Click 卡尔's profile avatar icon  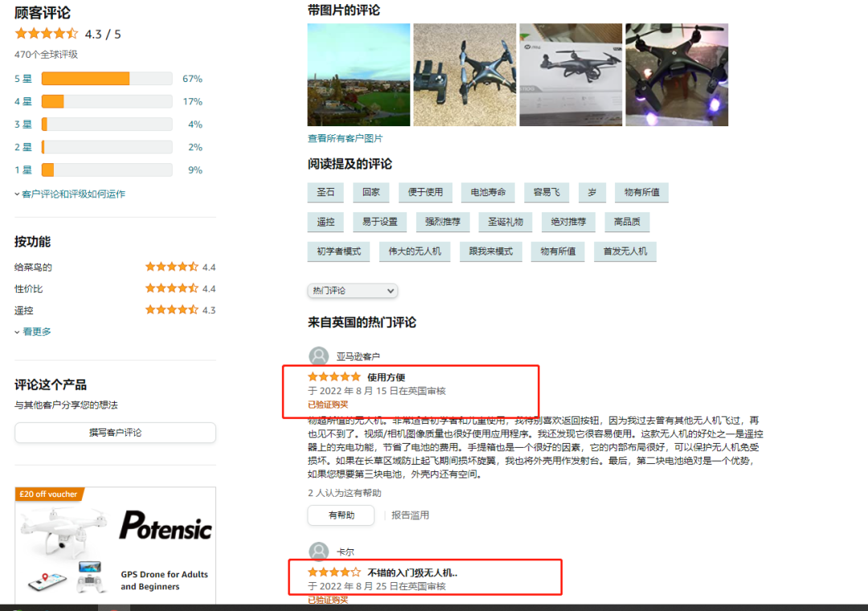pyautogui.click(x=319, y=552)
